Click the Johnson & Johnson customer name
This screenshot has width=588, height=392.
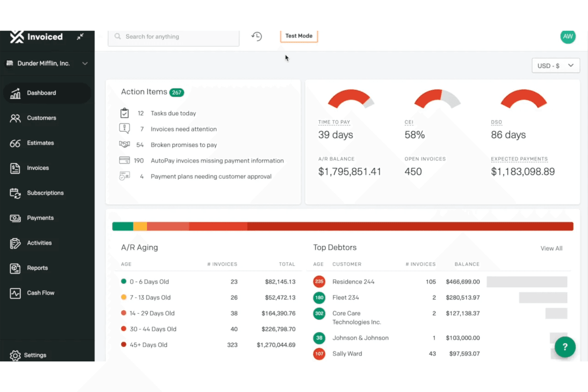(x=360, y=338)
